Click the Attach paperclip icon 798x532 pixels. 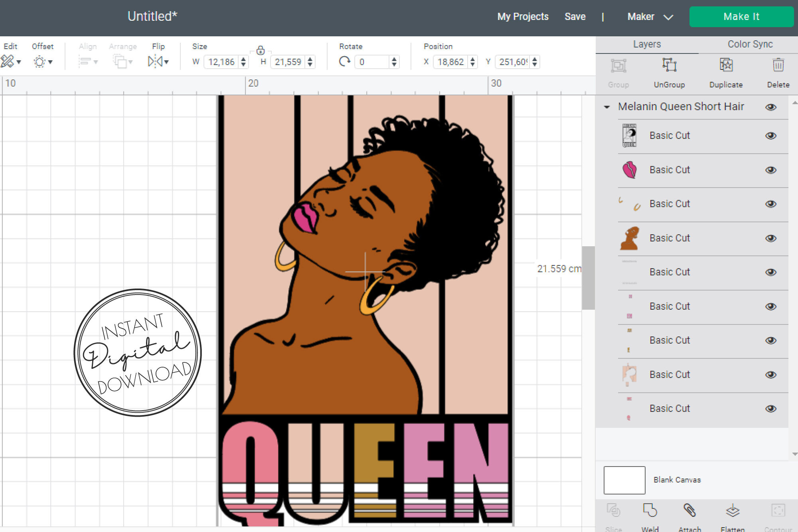coord(689,511)
